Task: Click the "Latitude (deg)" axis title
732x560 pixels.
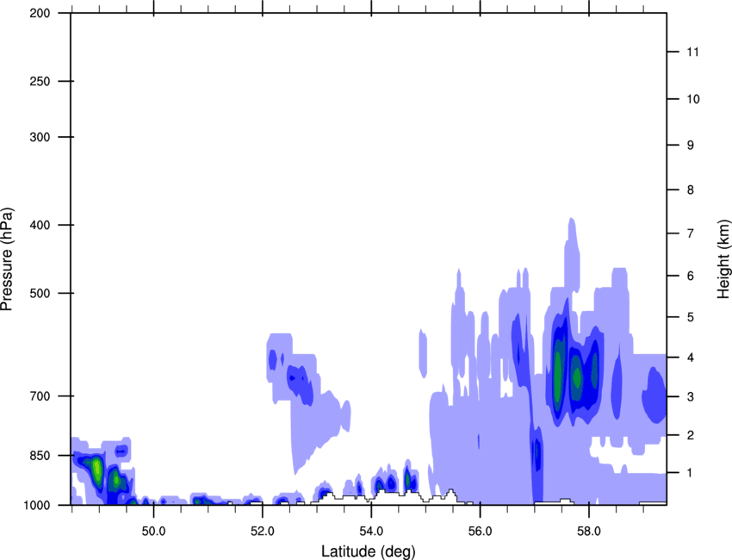Action: 369,551
